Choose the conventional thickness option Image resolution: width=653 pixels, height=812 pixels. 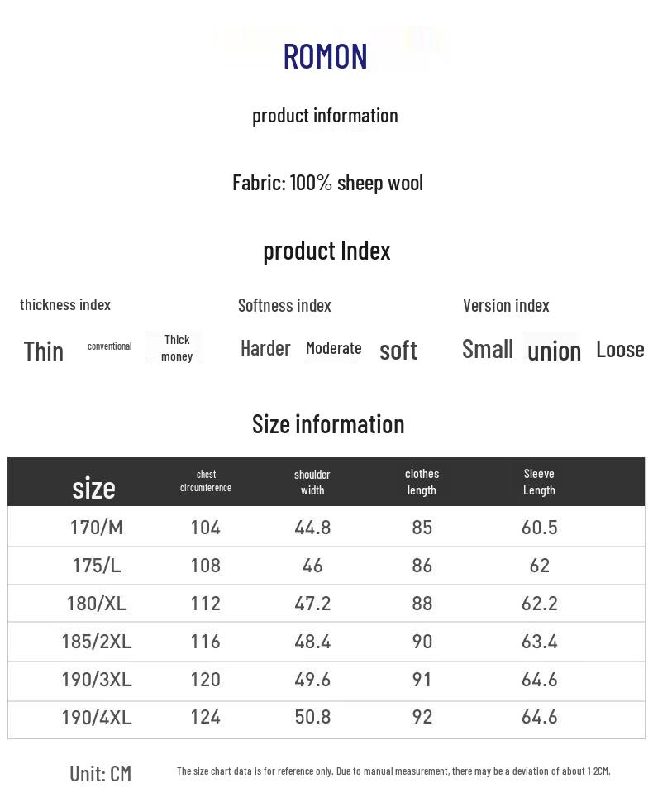[110, 346]
